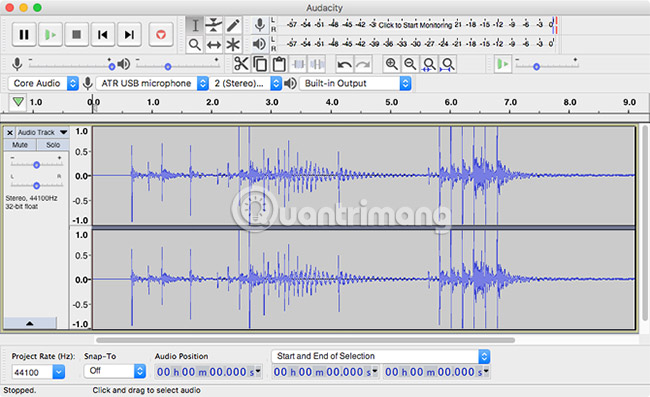Click 'Click to Start Monitoring' on meter
The width and height of the screenshot is (650, 397).
415,25
